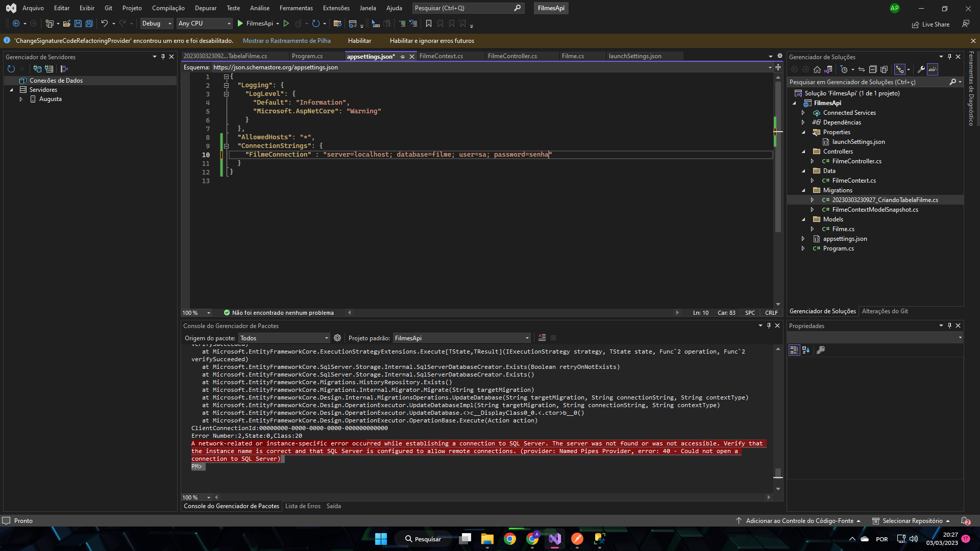The image size is (980, 551).
Task: Toggle preview selected items button
Action: tap(933, 69)
